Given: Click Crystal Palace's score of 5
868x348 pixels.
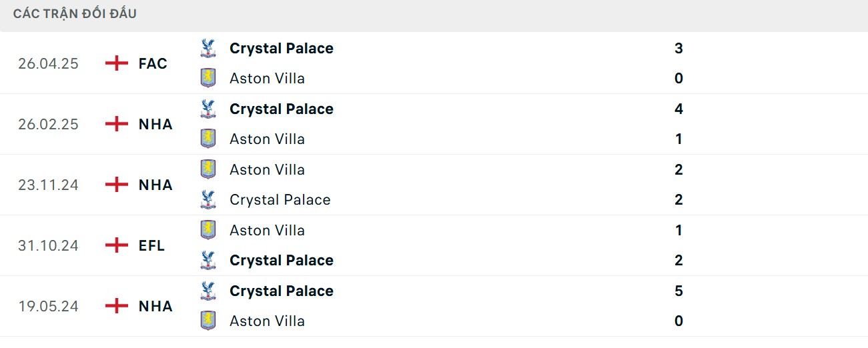Looking at the screenshot, I should 679,291.
